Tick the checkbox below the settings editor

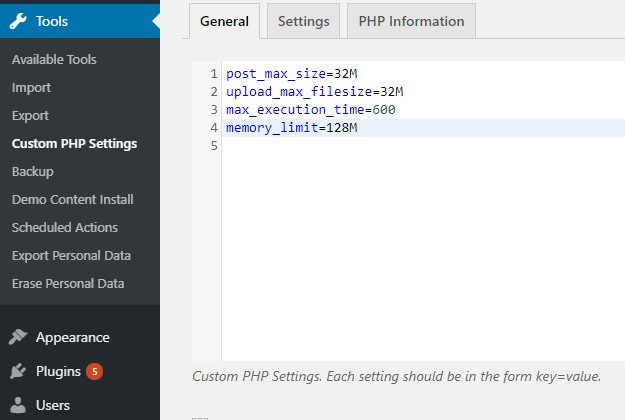(x=200, y=418)
